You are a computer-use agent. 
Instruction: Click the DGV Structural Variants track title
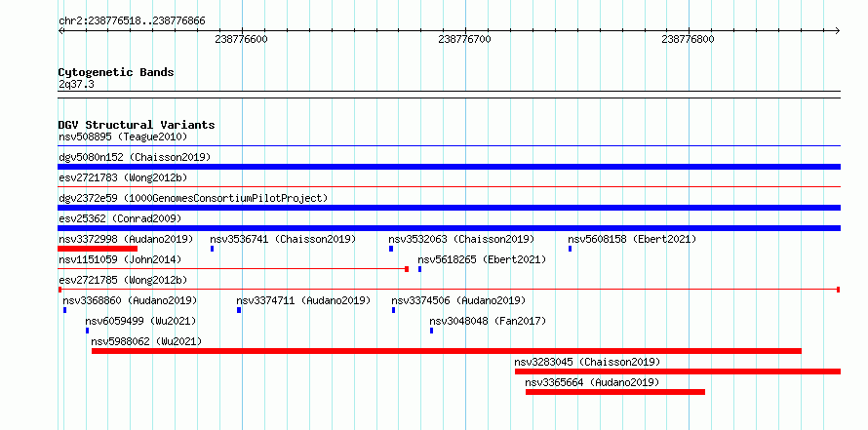(137, 125)
